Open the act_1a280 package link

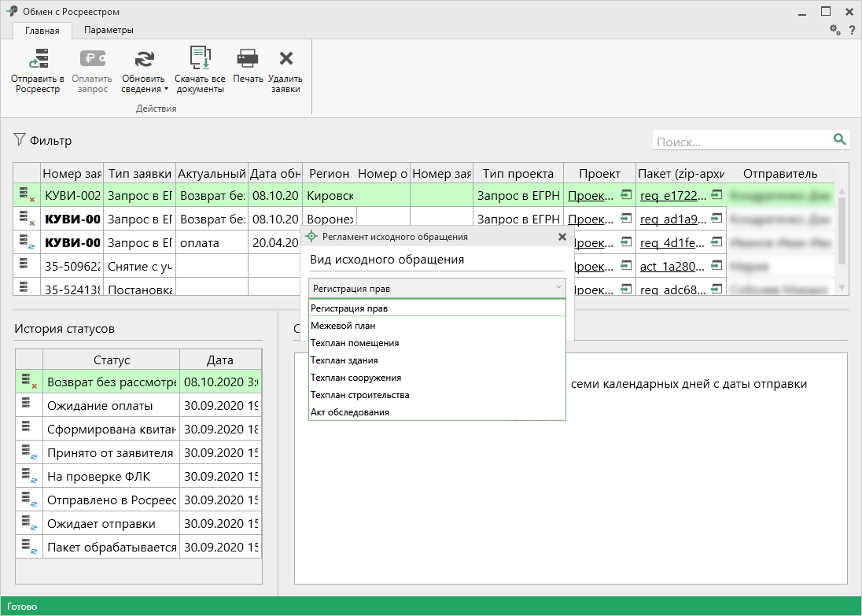673,266
